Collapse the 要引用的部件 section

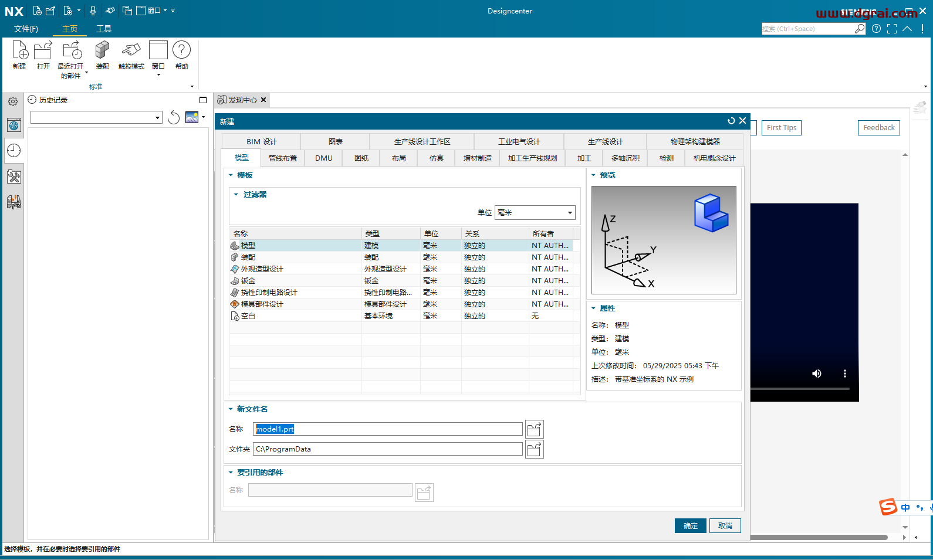[231, 473]
